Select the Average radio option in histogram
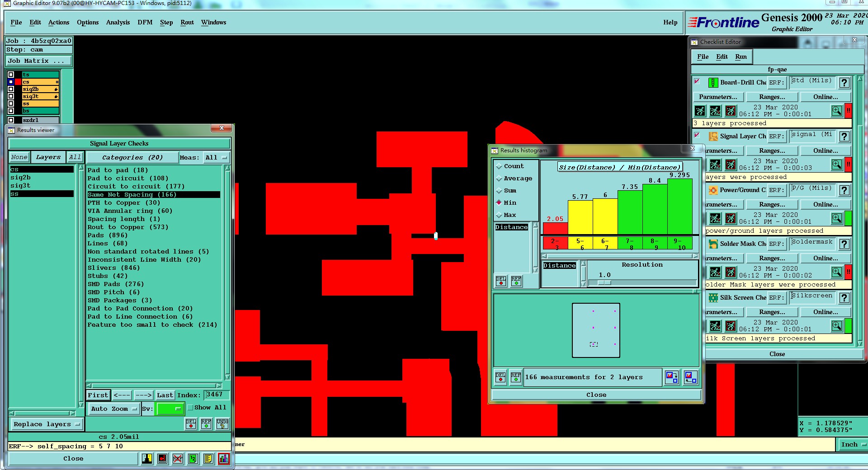This screenshot has width=868, height=470. [499, 179]
